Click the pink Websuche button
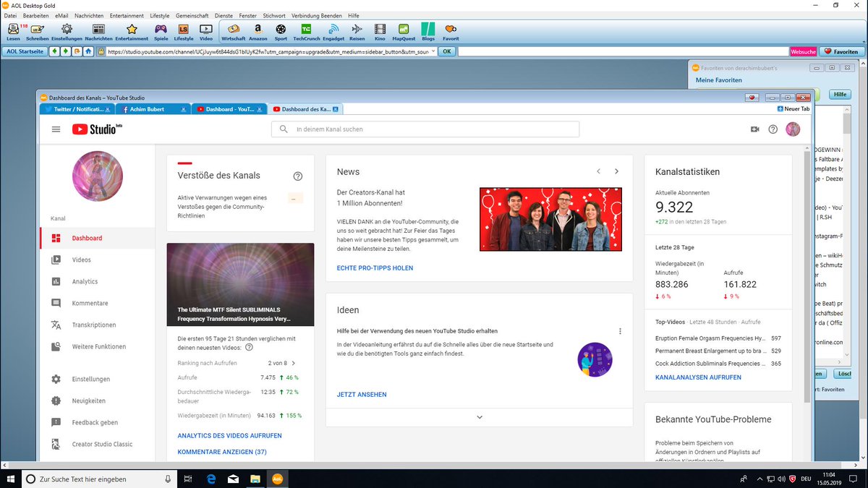This screenshot has height=488, width=868. 804,51
